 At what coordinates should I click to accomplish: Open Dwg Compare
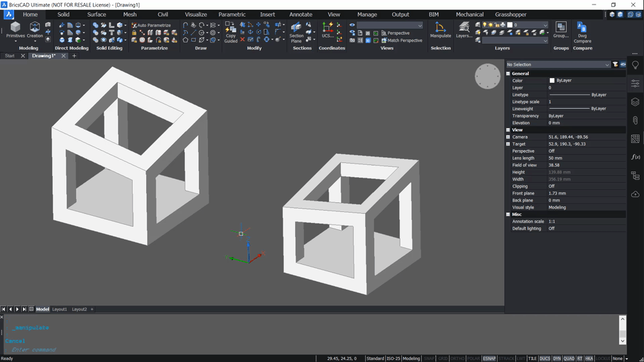coord(582,32)
